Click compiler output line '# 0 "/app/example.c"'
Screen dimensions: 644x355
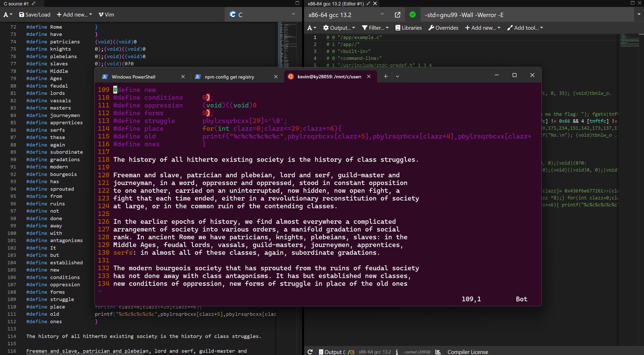pos(354,37)
